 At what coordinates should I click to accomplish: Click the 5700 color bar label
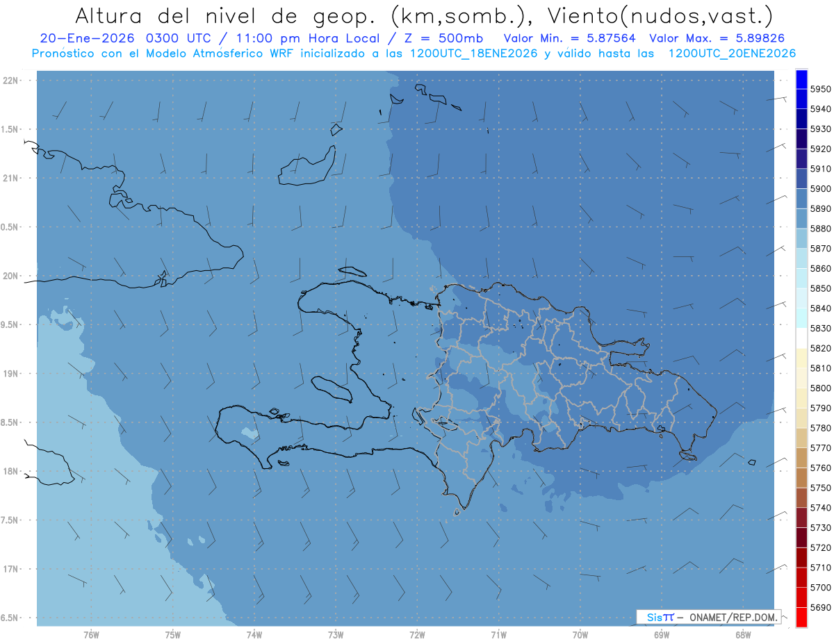tap(821, 587)
